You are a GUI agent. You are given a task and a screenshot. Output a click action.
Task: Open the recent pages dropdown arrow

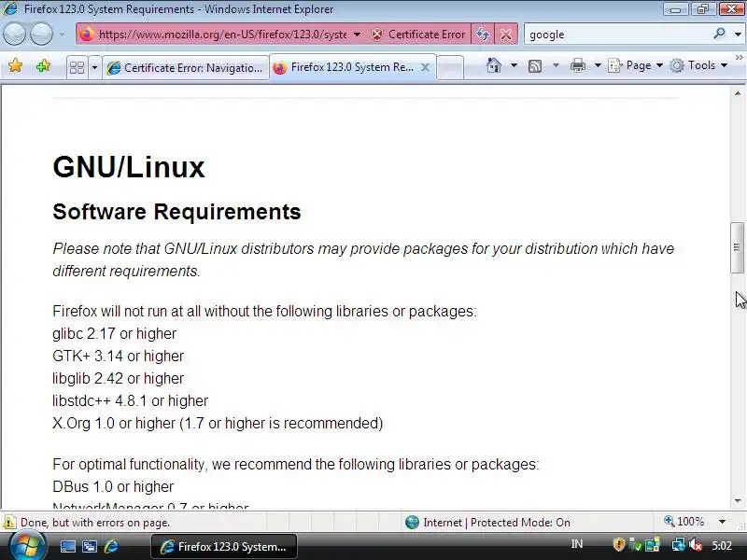(x=62, y=35)
